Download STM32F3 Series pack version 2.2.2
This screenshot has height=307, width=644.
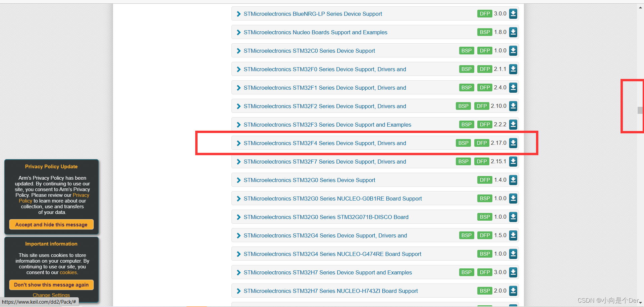pos(513,125)
